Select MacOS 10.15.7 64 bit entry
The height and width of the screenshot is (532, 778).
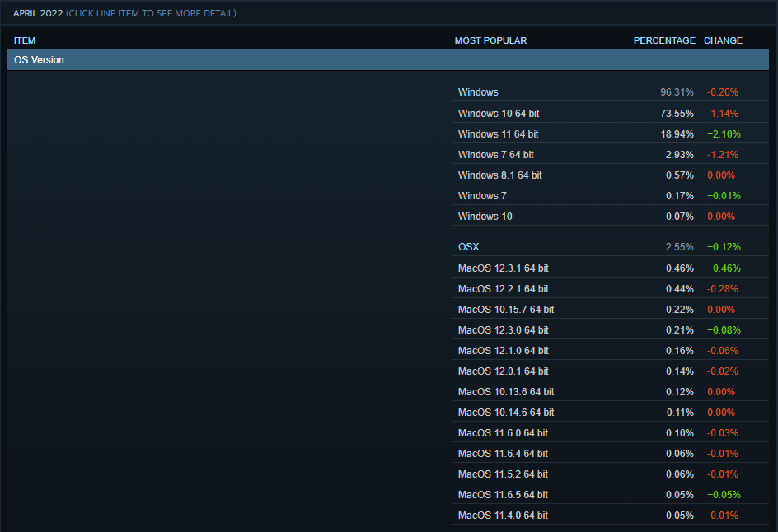pos(610,310)
